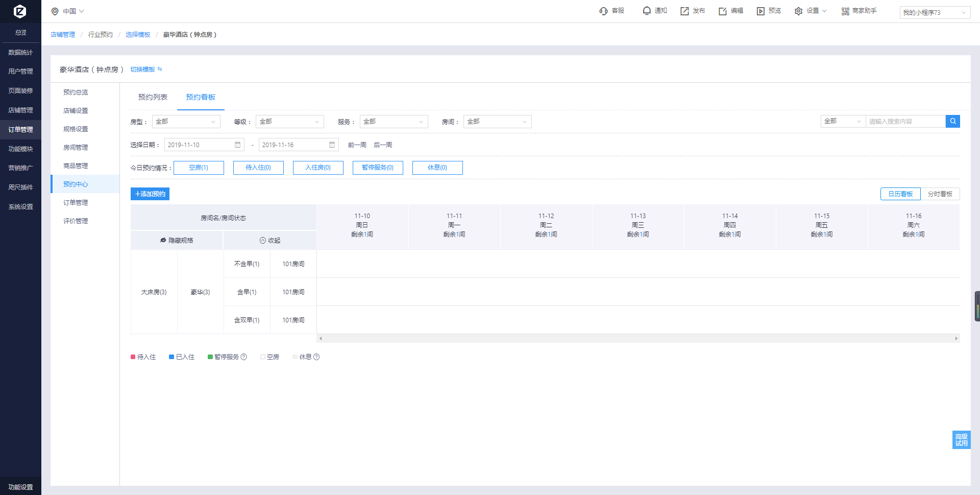This screenshot has height=495, width=980.
Task: Open 我的小程序73 selector
Action: [935, 12]
